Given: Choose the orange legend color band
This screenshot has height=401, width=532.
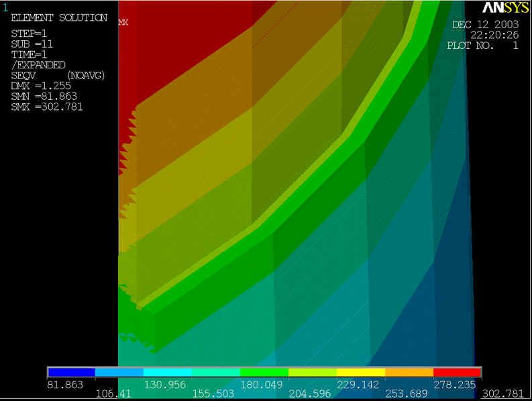Looking at the screenshot, I should pos(409,371).
